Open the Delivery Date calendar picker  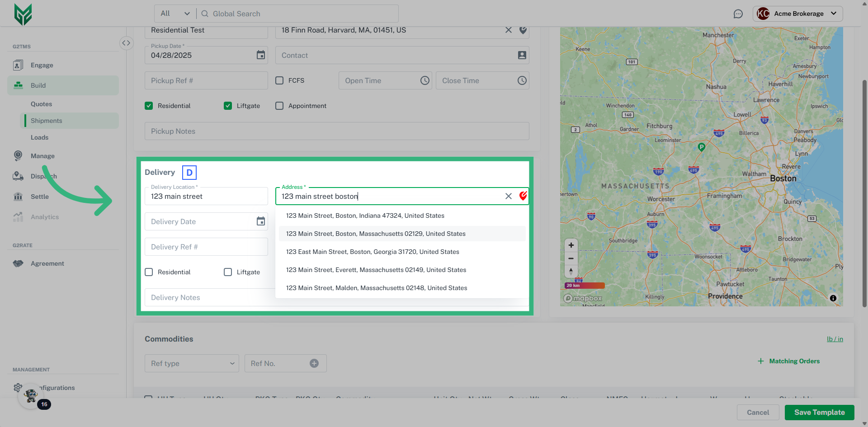[x=261, y=221]
